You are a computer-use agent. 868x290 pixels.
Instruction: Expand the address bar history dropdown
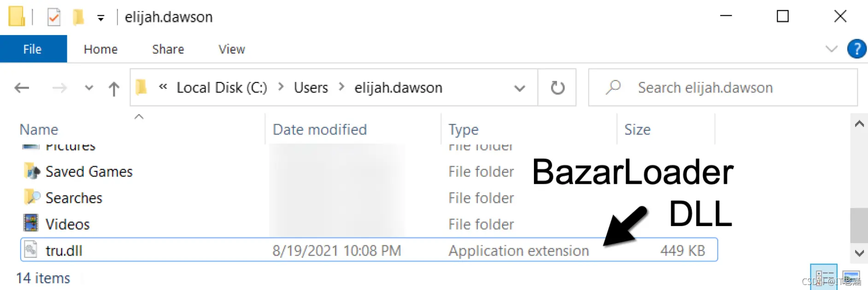point(520,87)
